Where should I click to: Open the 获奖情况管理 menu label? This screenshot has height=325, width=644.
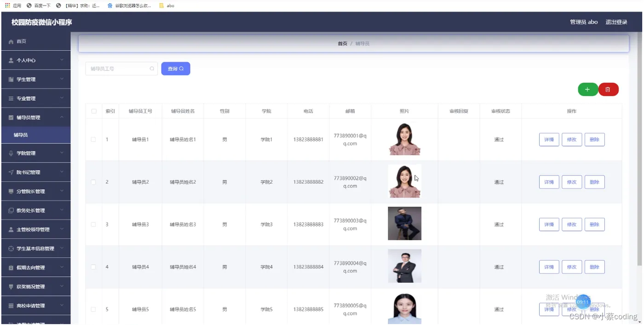click(x=30, y=287)
